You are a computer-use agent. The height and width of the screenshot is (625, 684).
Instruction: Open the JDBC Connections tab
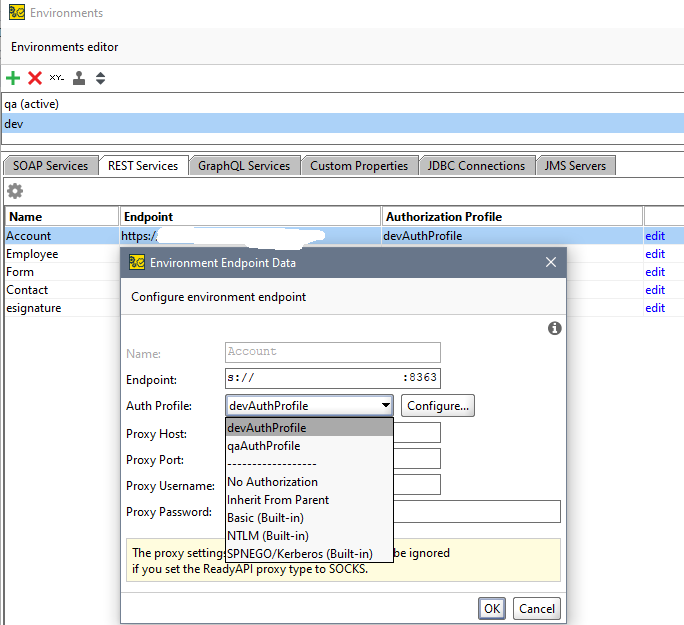coord(476,166)
